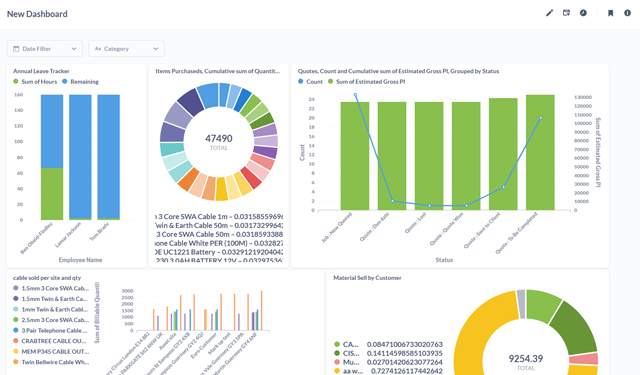Click the green segment of Ben Obeid-Findley's bar
The image size is (640, 375).
[52, 194]
